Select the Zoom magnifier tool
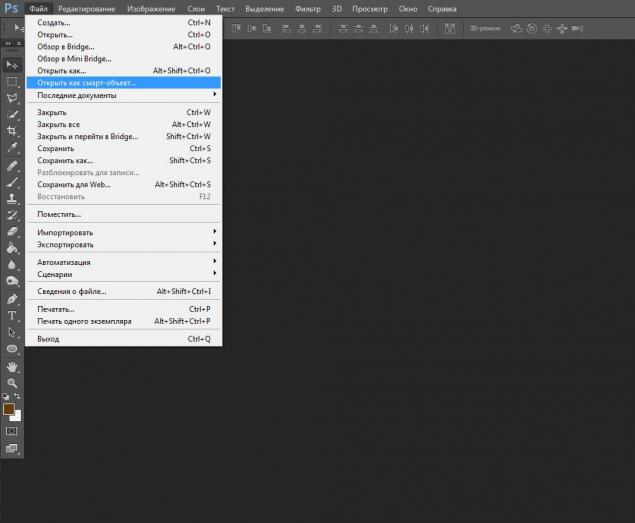This screenshot has width=635, height=523. click(12, 382)
